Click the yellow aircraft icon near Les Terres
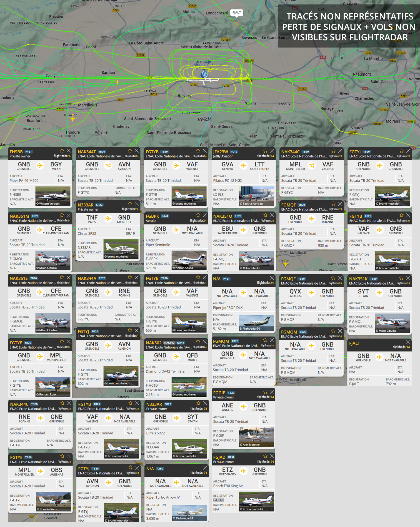The image size is (420, 527). [x=117, y=83]
